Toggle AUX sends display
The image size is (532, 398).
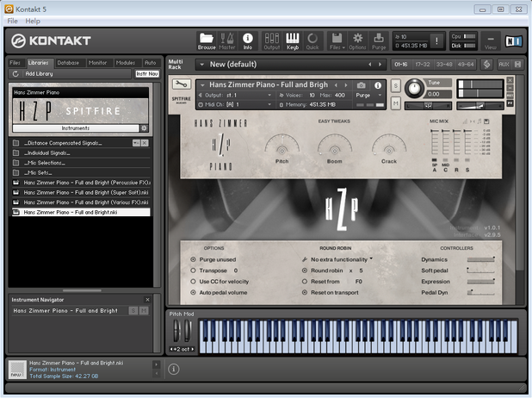(x=504, y=65)
